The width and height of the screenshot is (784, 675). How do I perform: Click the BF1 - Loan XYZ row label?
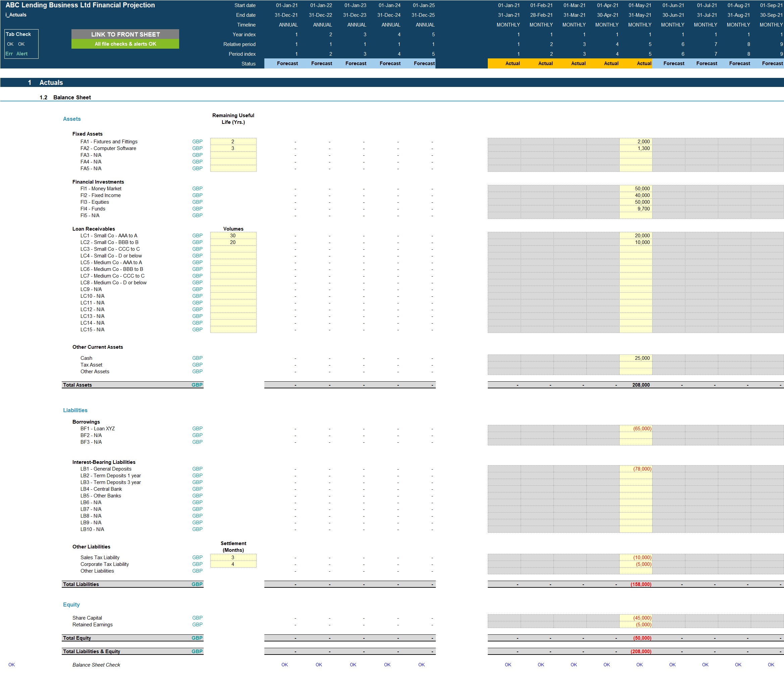point(97,429)
